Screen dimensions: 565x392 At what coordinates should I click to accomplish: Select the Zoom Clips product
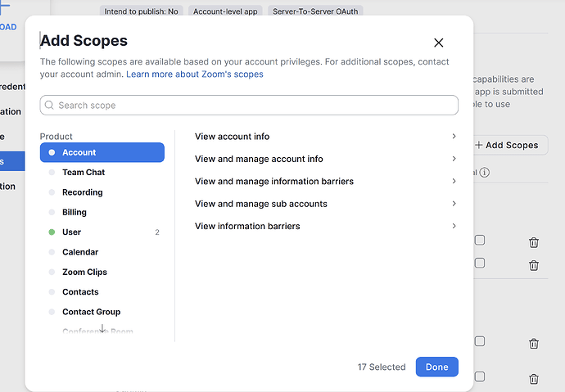pos(102,272)
